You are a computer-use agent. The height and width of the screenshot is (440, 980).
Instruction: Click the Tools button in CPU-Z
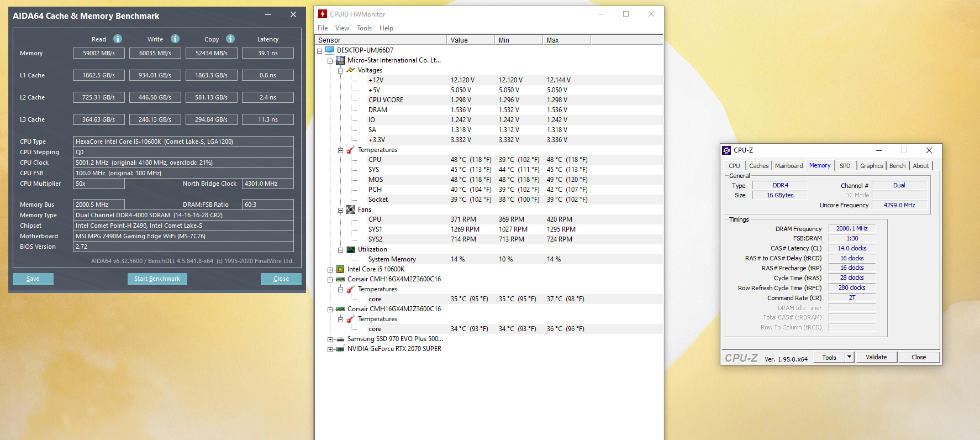[829, 357]
